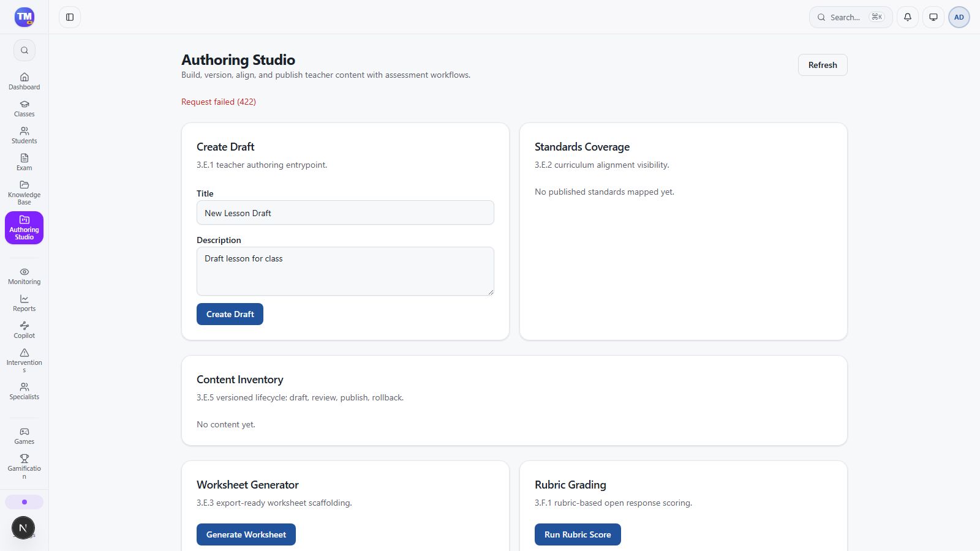
Task: Select Authoring Studio sidebar item
Action: point(24,228)
